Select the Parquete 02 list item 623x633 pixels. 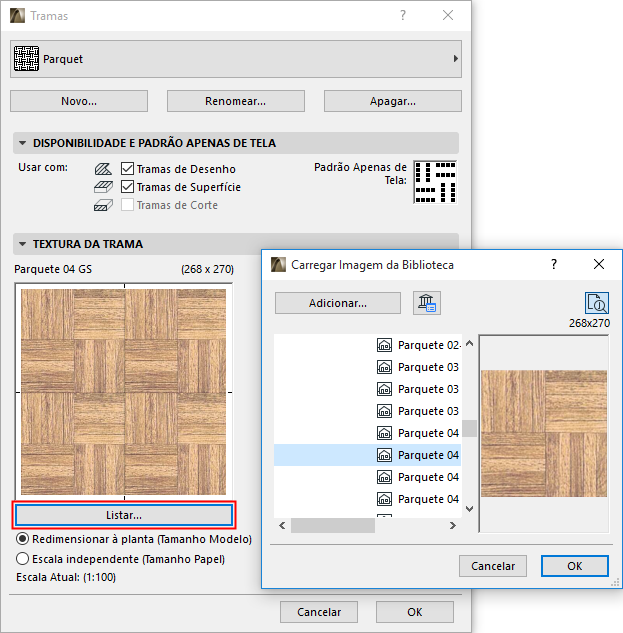[x=367, y=345]
